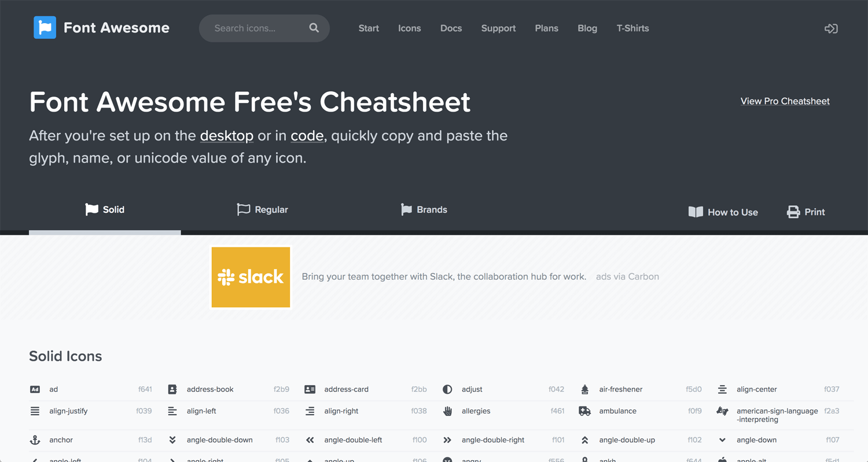
Task: Select the unicode value f5d0
Action: click(x=694, y=389)
